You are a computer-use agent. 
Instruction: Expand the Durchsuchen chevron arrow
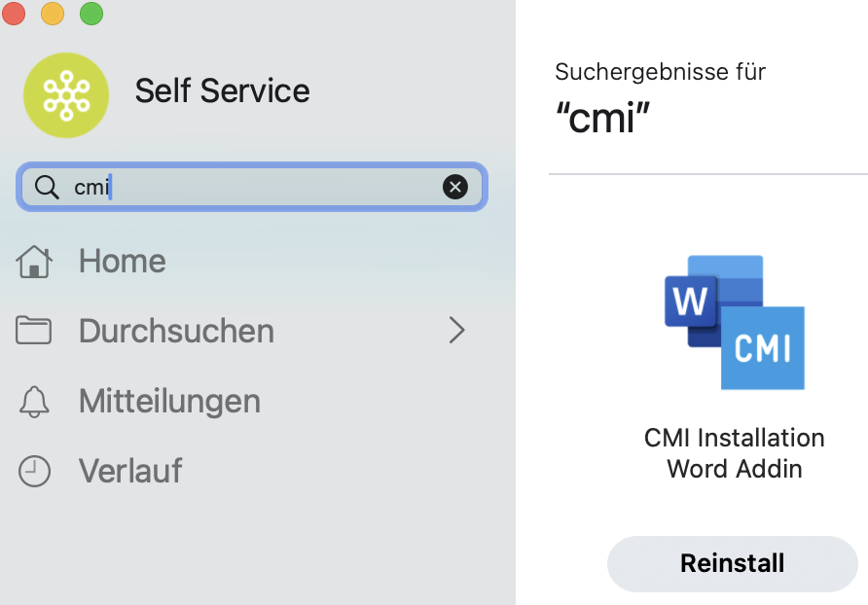456,332
